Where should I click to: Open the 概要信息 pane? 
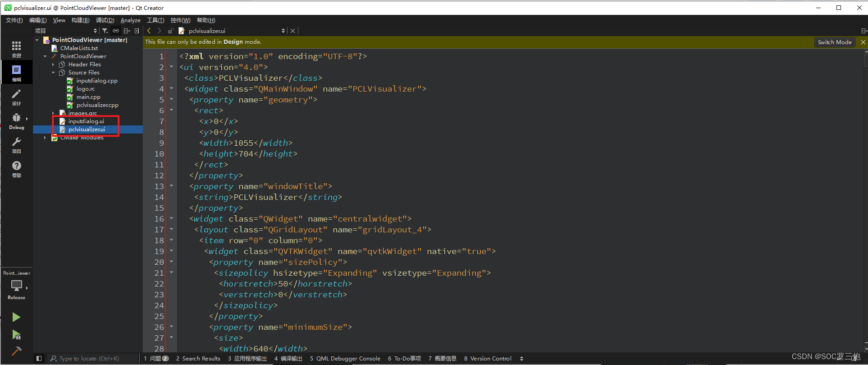(x=442, y=359)
